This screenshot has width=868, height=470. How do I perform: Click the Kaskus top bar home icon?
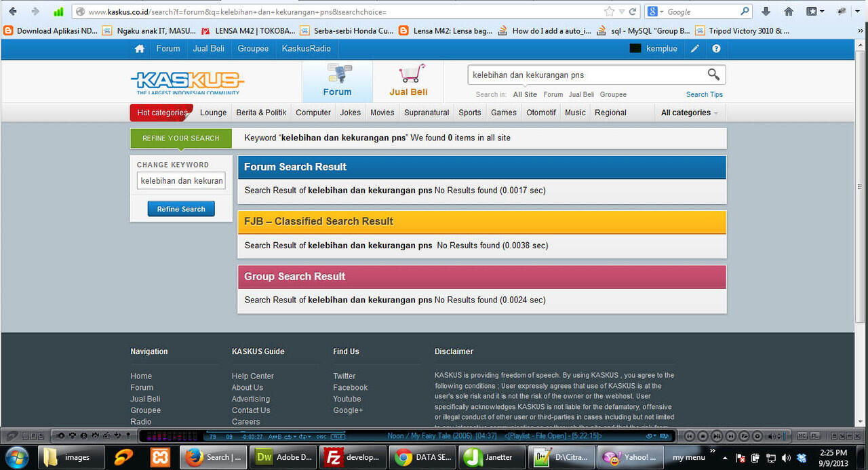point(140,49)
